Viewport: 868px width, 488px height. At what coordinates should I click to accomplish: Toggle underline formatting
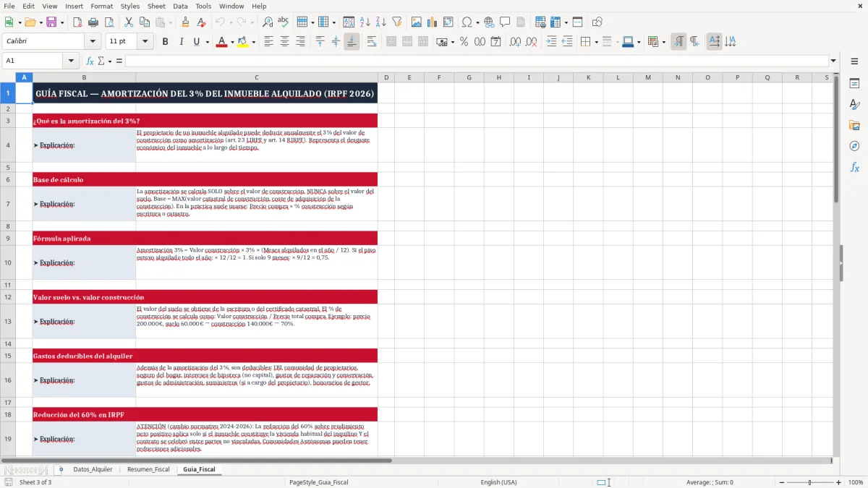pyautogui.click(x=197, y=42)
